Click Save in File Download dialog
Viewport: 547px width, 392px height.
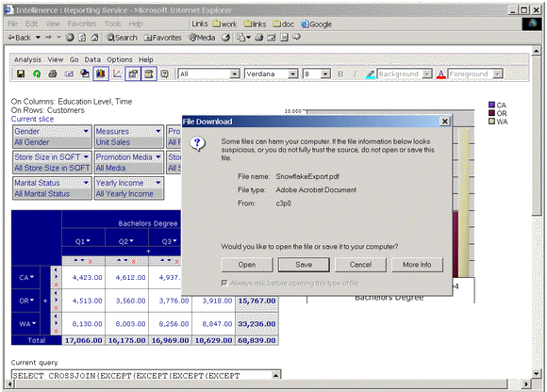(304, 265)
